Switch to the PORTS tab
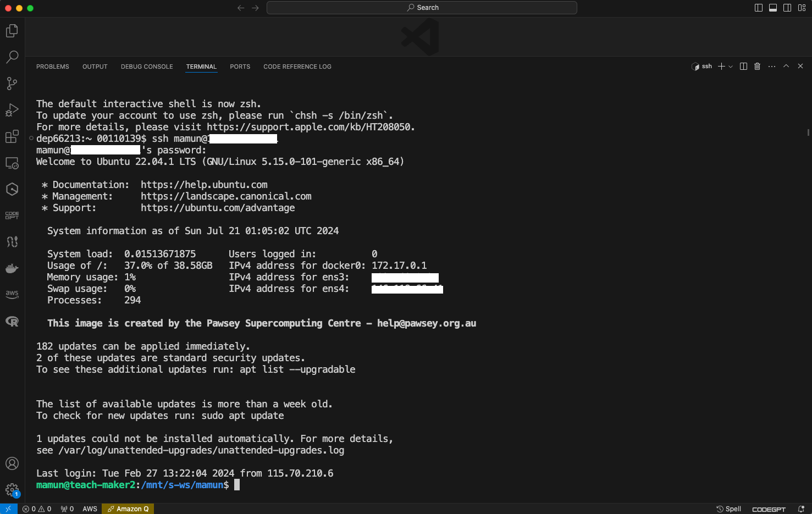Viewport: 812px width, 514px height. [x=240, y=67]
